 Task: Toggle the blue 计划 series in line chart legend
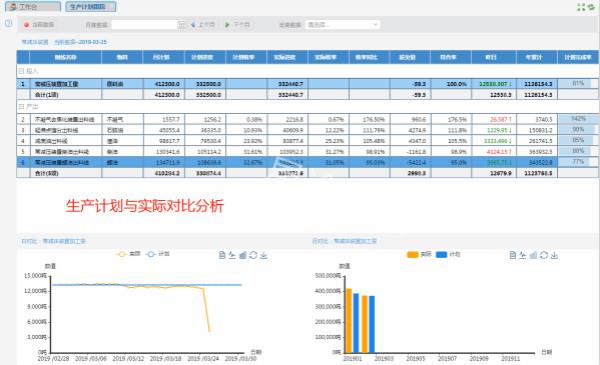tap(158, 254)
